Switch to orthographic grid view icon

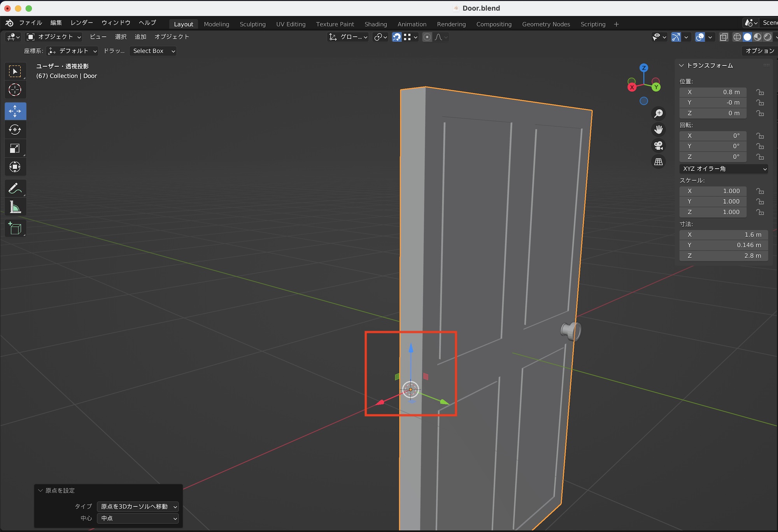pos(658,161)
